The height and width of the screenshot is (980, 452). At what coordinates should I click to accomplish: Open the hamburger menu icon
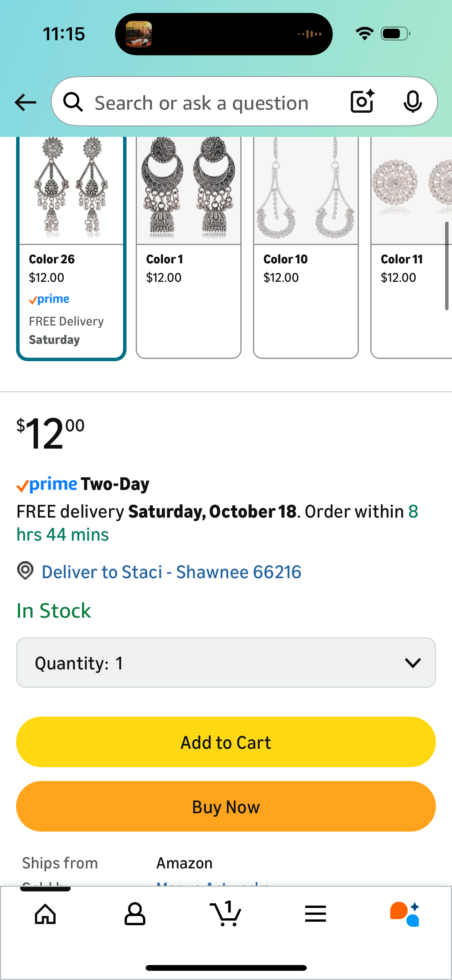click(316, 914)
